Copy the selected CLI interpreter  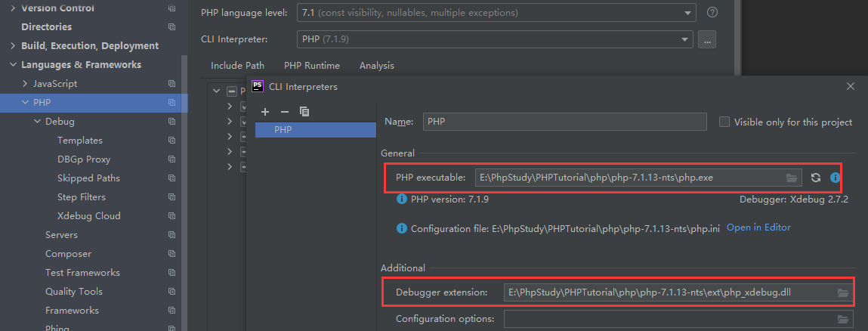304,112
